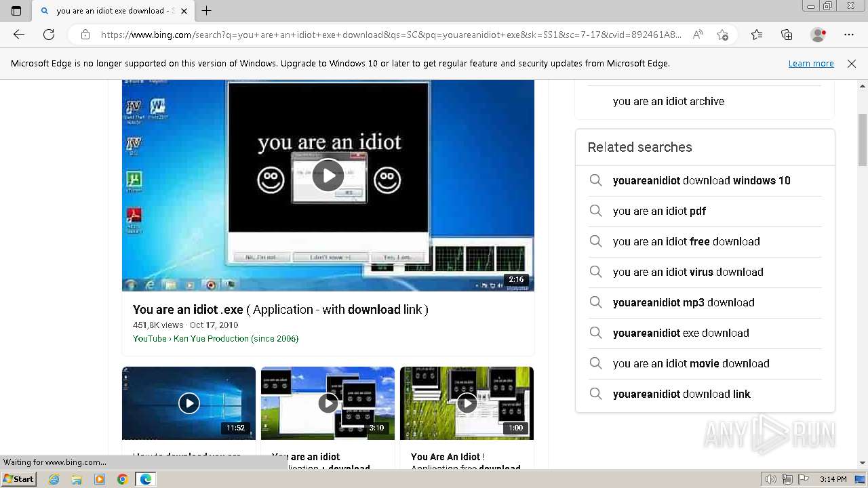Screen dimensions: 868x488
Task: Play the 11:52 video thumbnail
Action: [189, 403]
